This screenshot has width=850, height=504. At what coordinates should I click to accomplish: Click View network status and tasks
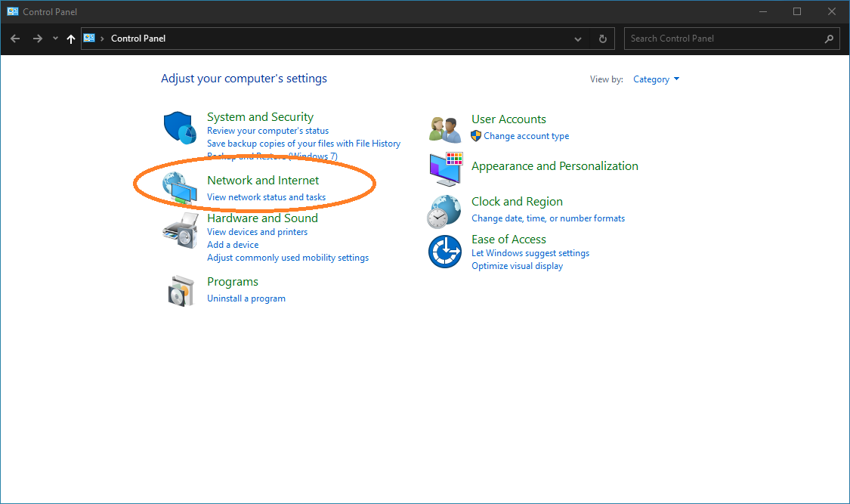[x=266, y=197]
